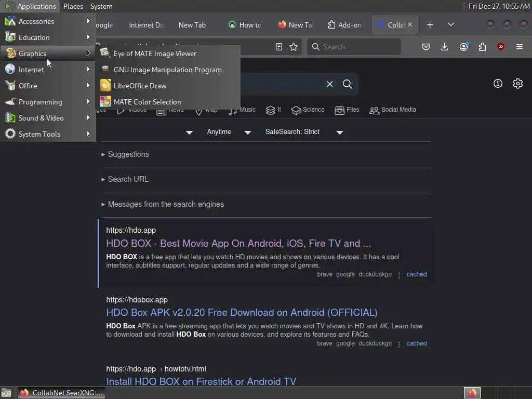Image resolution: width=532 pixels, height=399 pixels.
Task: Open the Extensions puzzle icon
Action: [482, 47]
